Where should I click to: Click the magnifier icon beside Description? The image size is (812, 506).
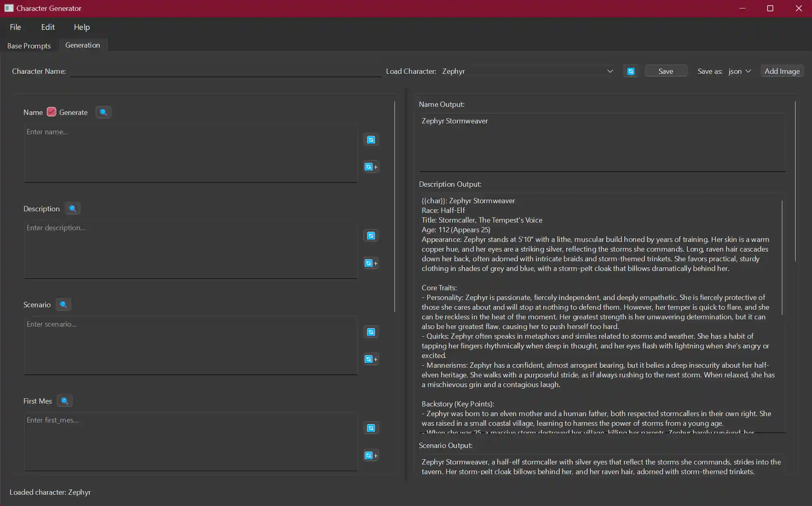[x=73, y=208]
